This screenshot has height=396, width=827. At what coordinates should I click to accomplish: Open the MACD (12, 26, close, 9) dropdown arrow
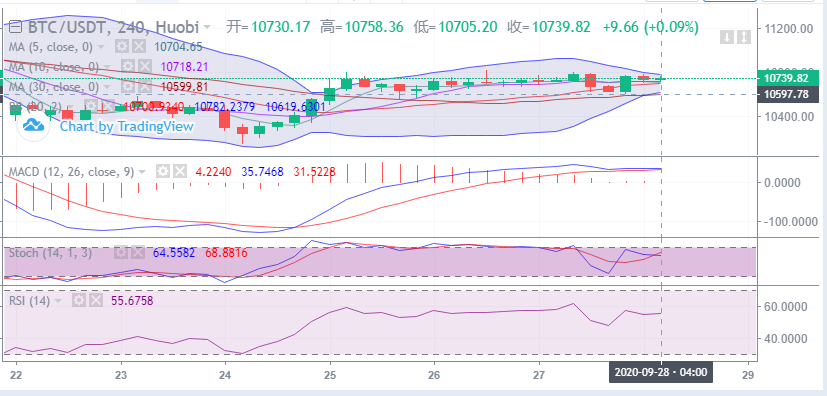[142, 172]
